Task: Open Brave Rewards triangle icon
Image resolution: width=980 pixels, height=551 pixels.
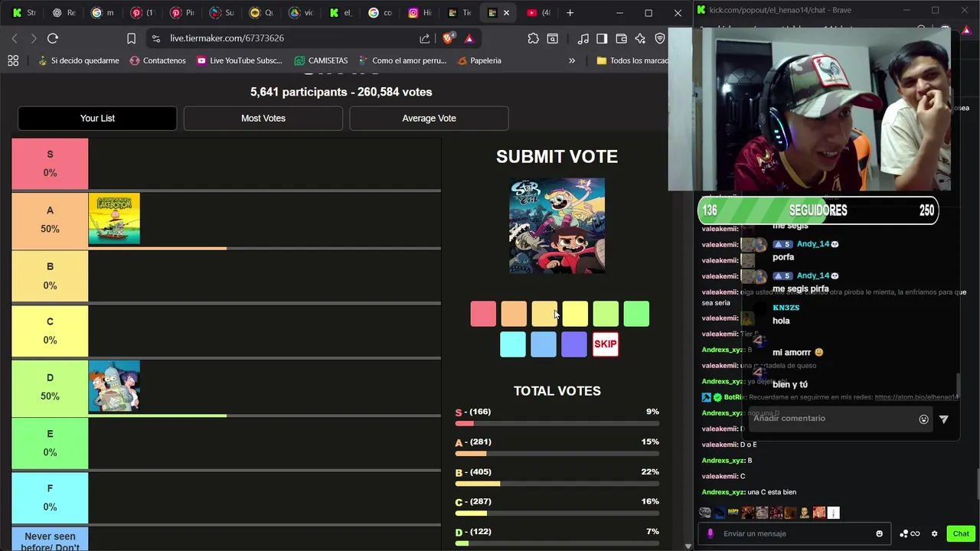Action: click(x=469, y=38)
